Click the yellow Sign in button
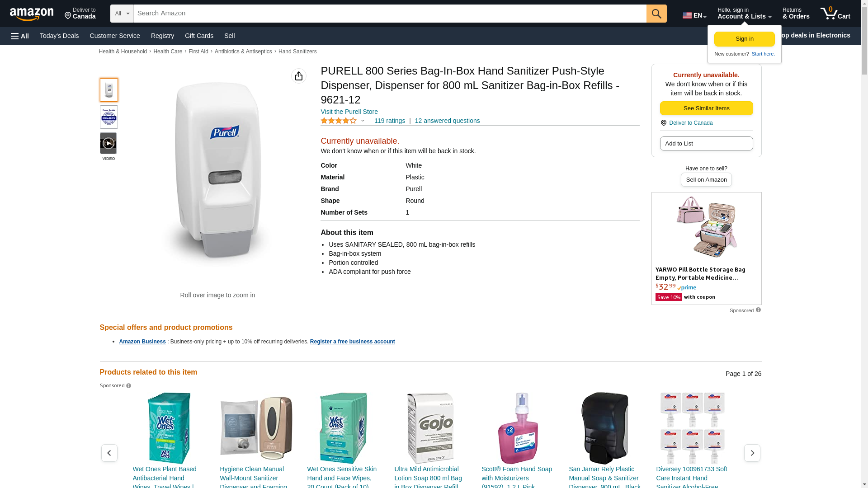This screenshot has width=868, height=488. 744,39
